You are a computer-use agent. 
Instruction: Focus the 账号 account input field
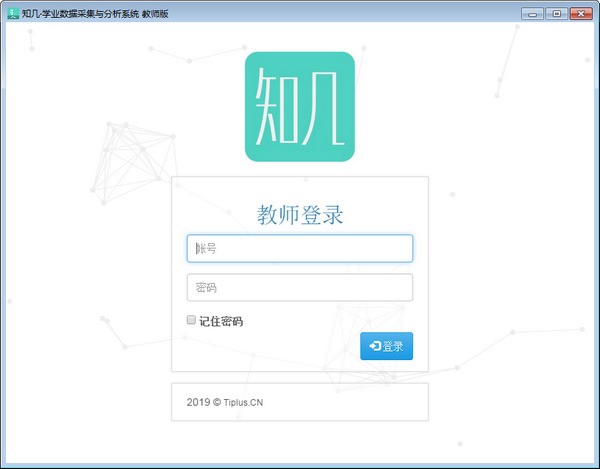coord(299,248)
